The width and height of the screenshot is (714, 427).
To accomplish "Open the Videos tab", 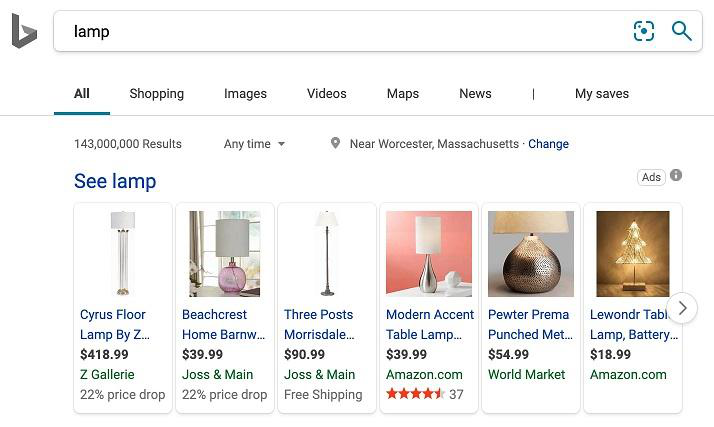I will [326, 94].
